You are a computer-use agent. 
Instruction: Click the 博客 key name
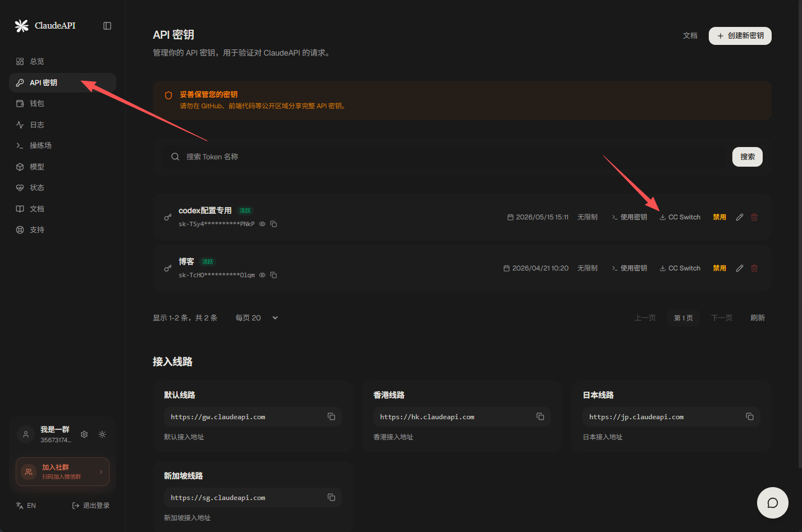coord(186,262)
